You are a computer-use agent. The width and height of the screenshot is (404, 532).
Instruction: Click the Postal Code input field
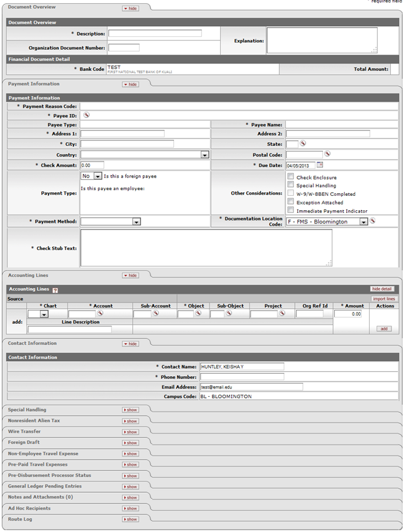(x=304, y=155)
